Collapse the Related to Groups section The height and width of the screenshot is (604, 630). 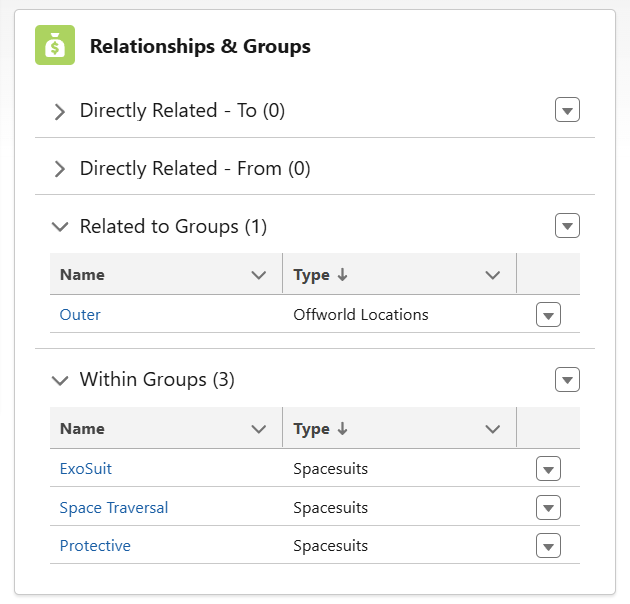click(60, 227)
